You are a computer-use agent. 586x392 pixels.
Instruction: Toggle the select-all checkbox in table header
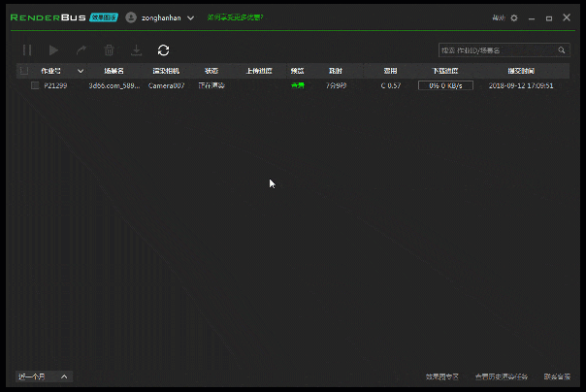pyautogui.click(x=24, y=71)
